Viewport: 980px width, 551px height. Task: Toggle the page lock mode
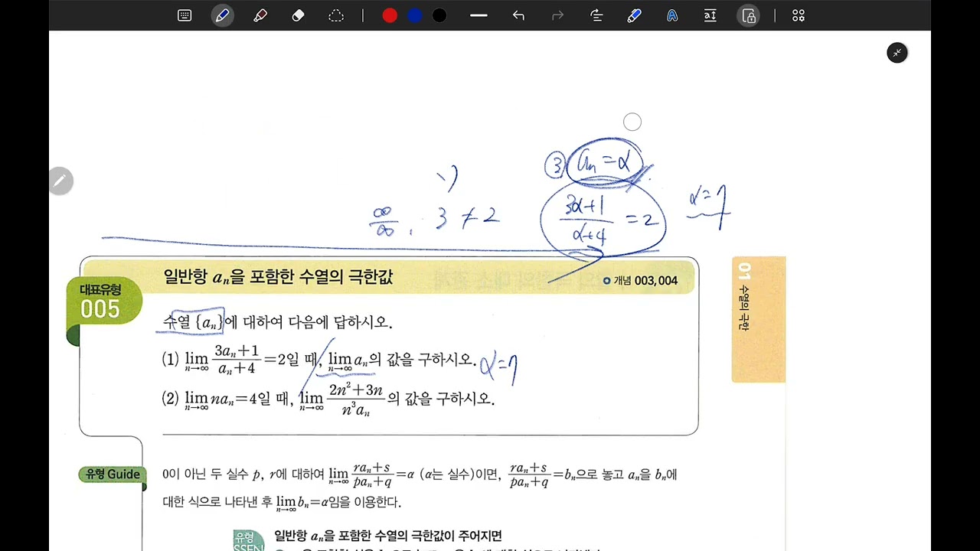pyautogui.click(x=749, y=15)
